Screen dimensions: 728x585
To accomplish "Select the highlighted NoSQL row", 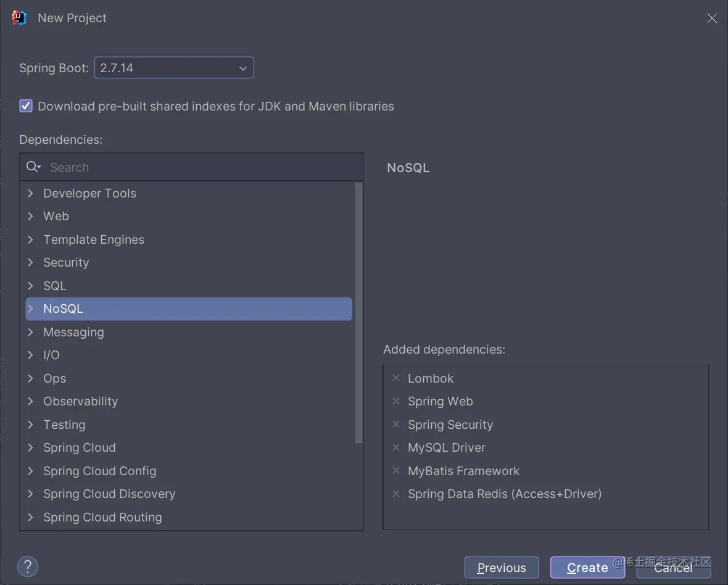I will pyautogui.click(x=189, y=309).
